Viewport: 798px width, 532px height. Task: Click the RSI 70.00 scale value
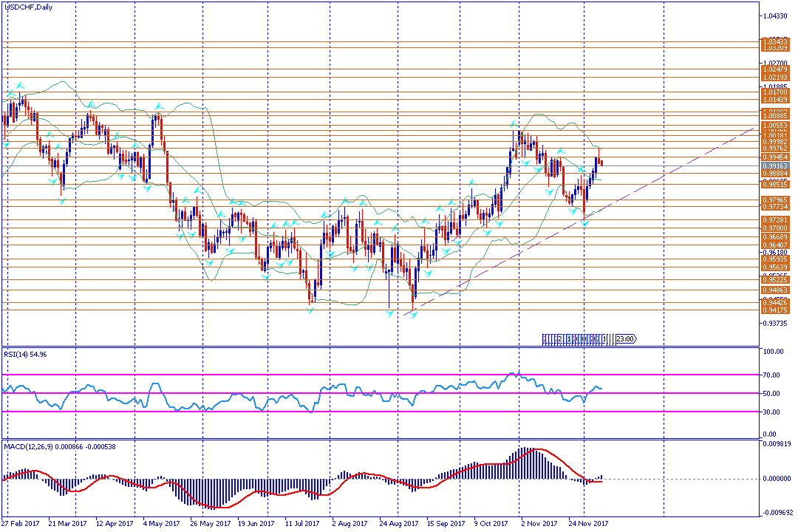click(x=771, y=375)
